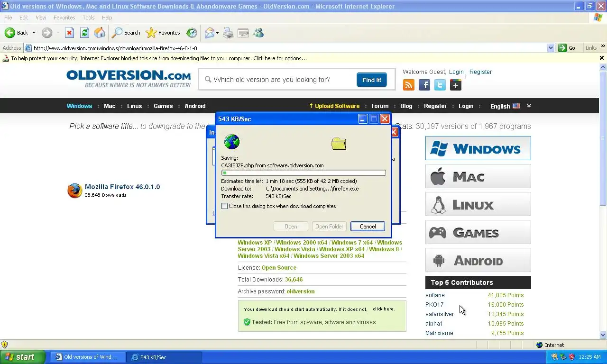Open the Blog link in navigation
Image resolution: width=607 pixels, height=364 pixels.
406,106
